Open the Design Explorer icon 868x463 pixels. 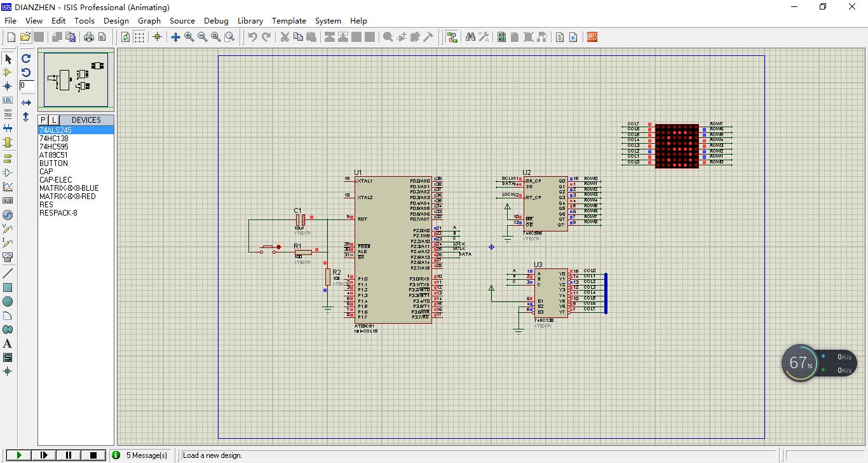coord(501,37)
